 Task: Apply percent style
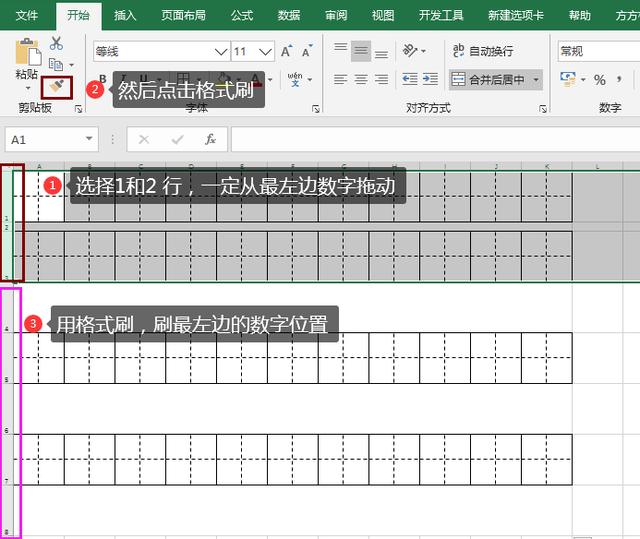[x=600, y=80]
